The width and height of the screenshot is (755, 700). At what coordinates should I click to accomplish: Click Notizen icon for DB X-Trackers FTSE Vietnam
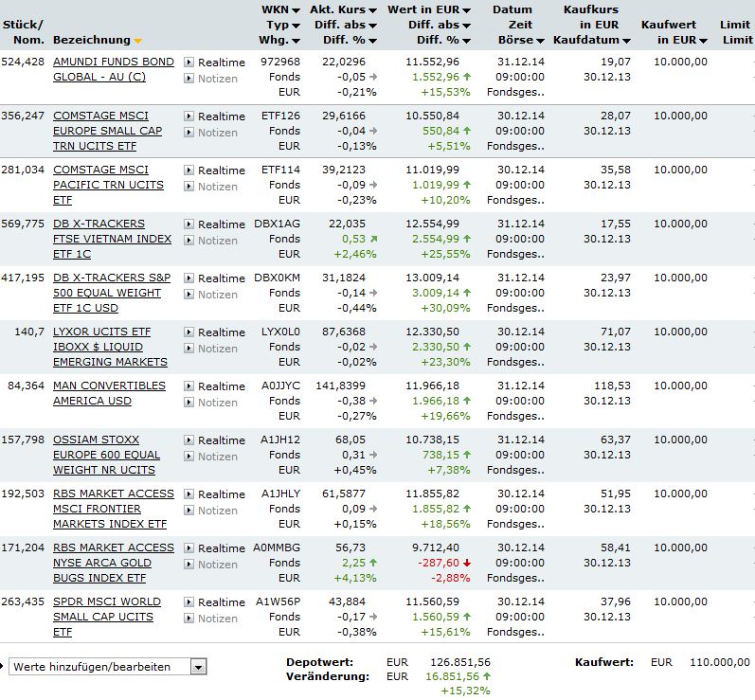(x=189, y=240)
